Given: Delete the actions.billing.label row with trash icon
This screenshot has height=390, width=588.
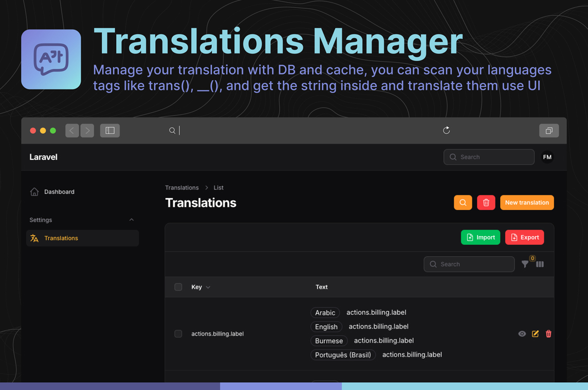Looking at the screenshot, I should click(548, 334).
